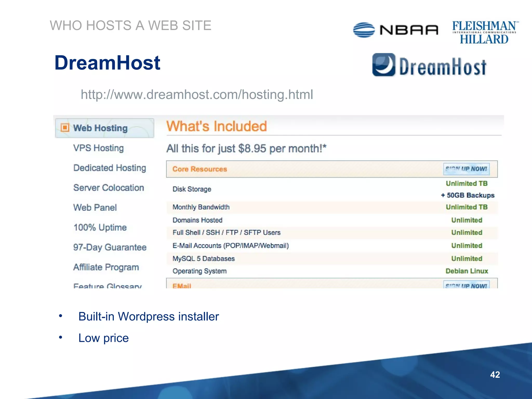
Task: Select Dedicated Hosting in the sidebar
Action: pos(110,168)
